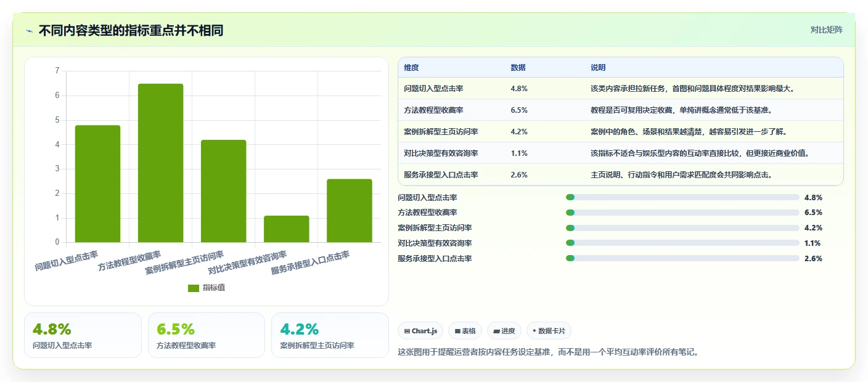The image size is (868, 382).
Task: Click table cell 服务承接型入口点击率
Action: tap(441, 175)
